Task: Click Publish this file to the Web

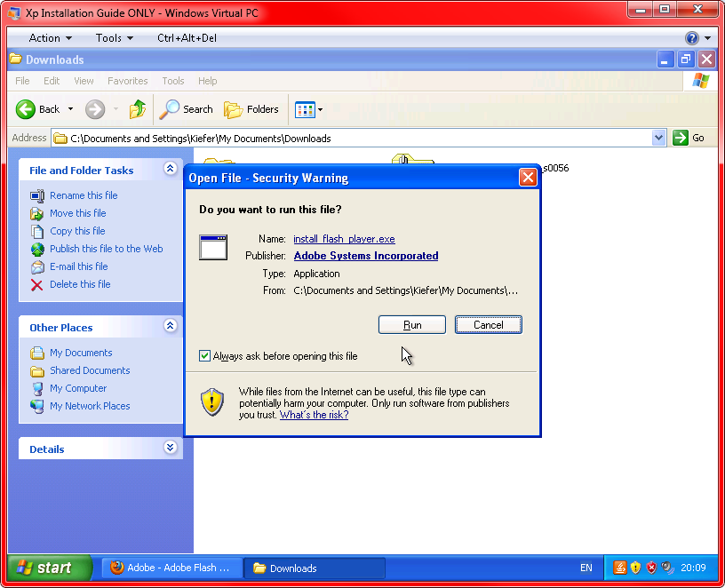Action: [107, 249]
